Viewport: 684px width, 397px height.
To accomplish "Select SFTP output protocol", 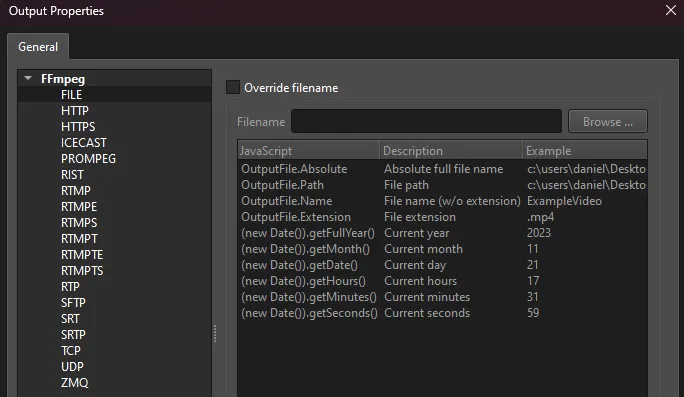I will point(114,303).
